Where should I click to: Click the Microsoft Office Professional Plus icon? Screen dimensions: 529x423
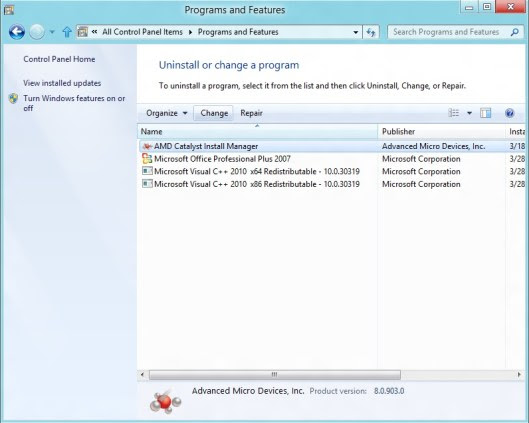147,159
